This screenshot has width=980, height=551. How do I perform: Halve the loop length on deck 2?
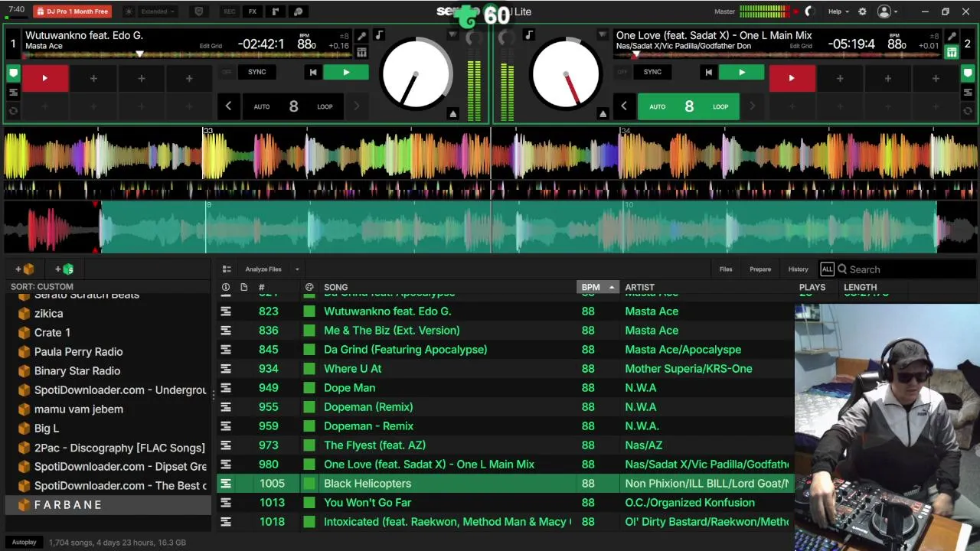624,106
